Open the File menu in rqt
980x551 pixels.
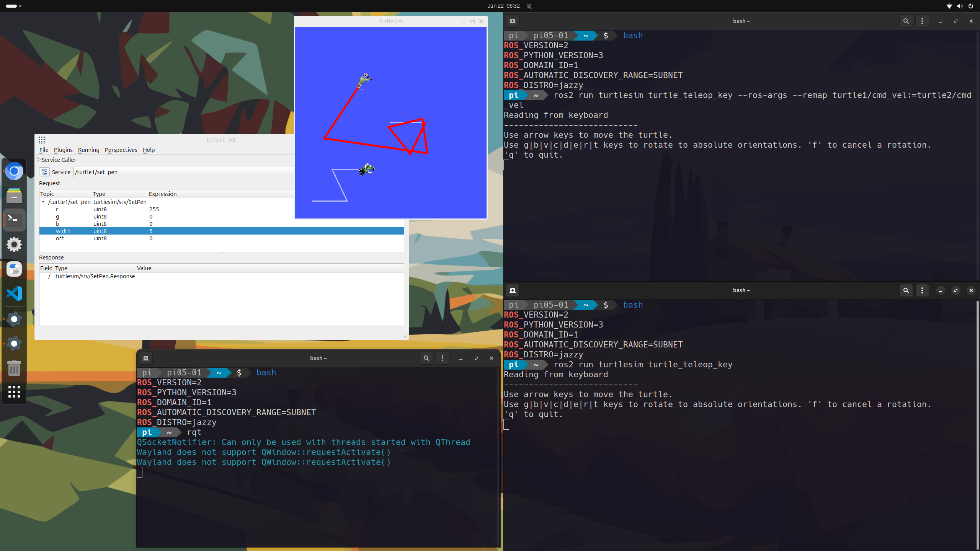(x=44, y=150)
